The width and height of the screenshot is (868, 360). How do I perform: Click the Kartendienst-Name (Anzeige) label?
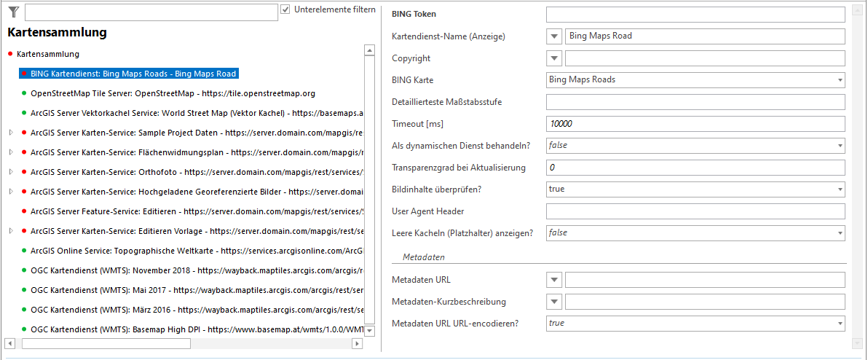coord(449,36)
